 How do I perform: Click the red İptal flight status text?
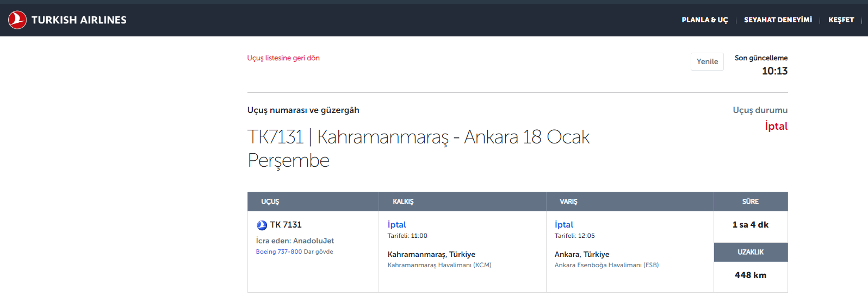pyautogui.click(x=776, y=127)
